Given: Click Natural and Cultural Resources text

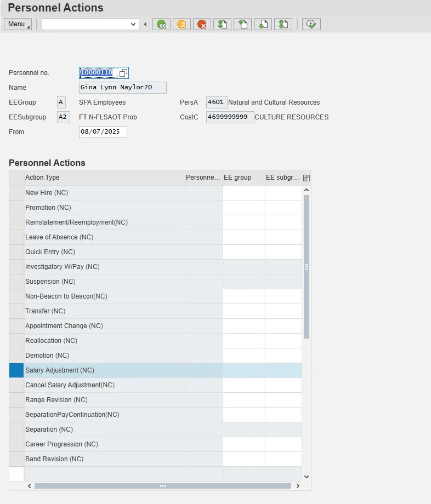Looking at the screenshot, I should coord(274,102).
